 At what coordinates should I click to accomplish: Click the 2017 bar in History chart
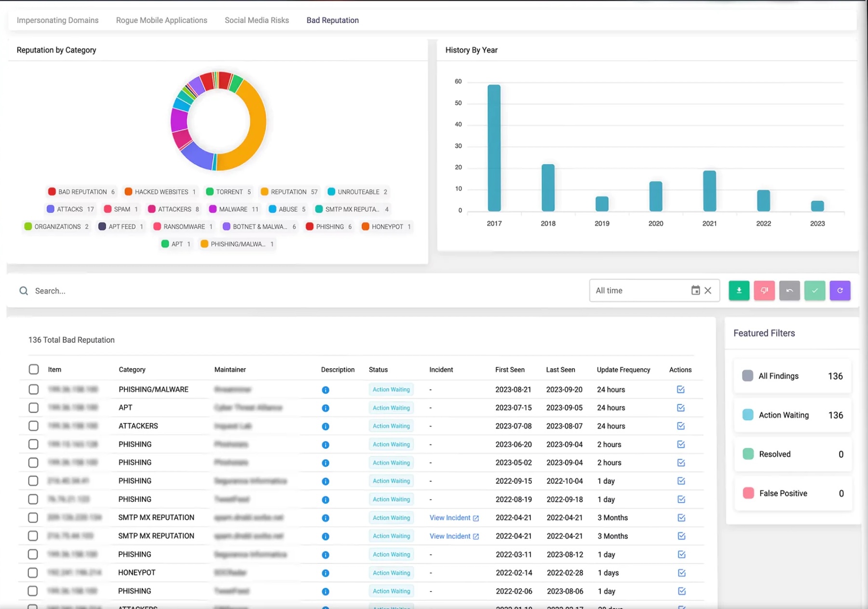(494, 148)
